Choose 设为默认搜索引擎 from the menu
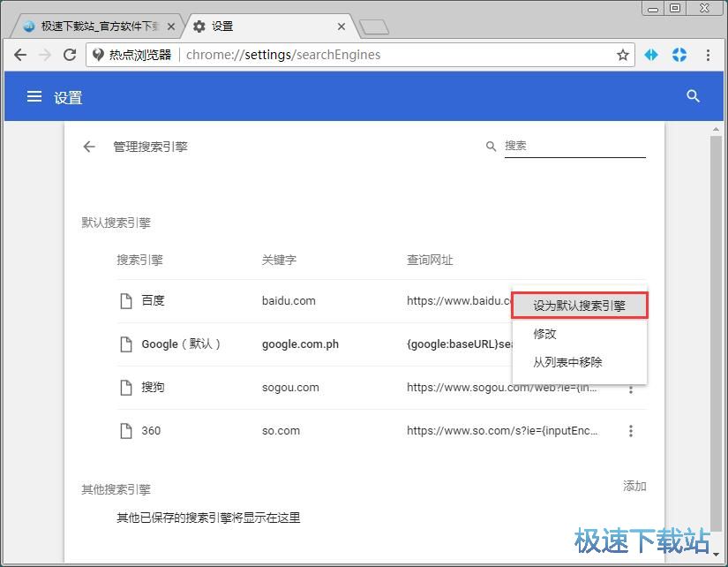 tap(580, 306)
